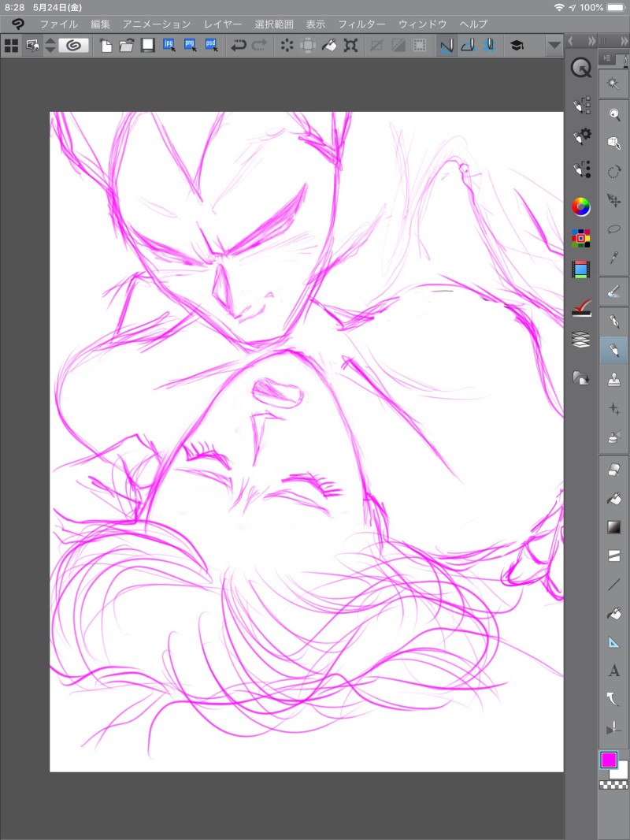Open the Brush Size palette
This screenshot has height=840, width=630.
click(x=581, y=169)
